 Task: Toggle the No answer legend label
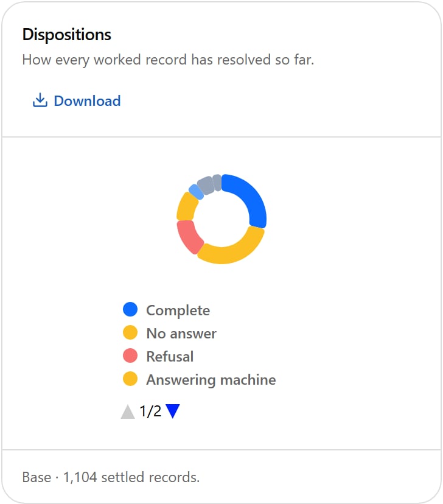click(x=181, y=334)
